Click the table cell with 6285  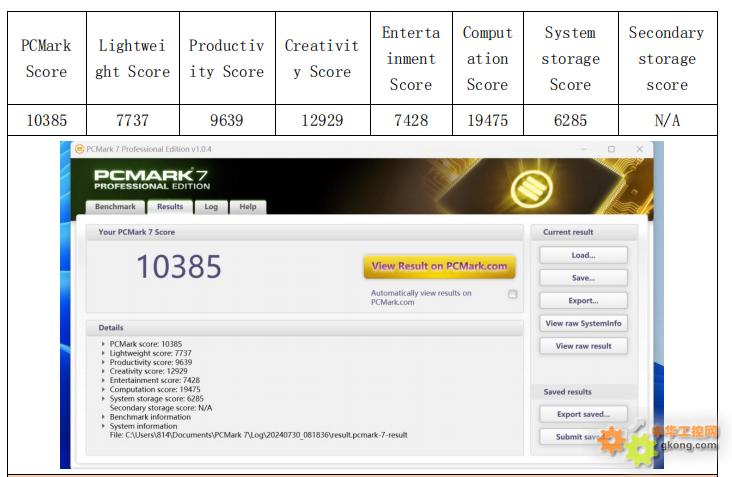570,120
